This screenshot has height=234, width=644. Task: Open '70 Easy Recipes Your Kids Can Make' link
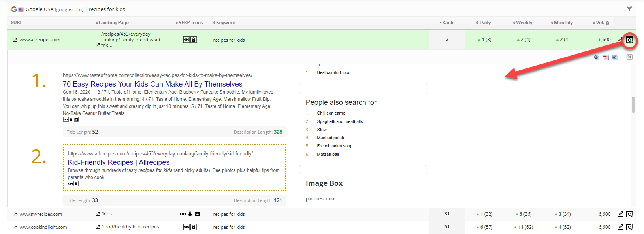tap(153, 84)
